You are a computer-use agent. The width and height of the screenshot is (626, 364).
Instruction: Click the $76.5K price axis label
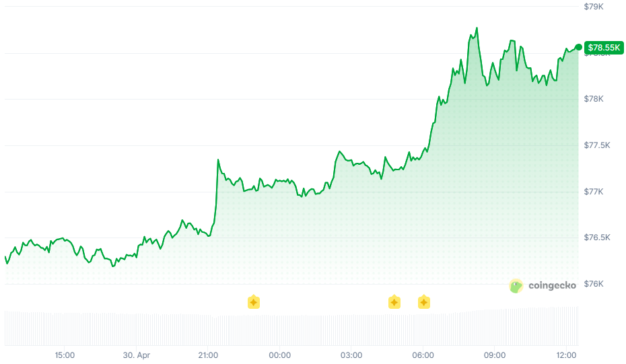[597, 238]
